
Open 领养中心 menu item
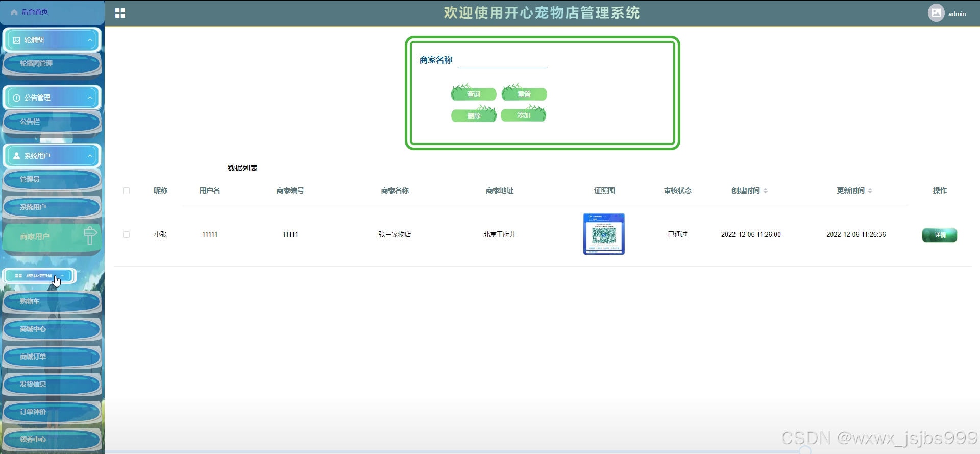tap(52, 439)
